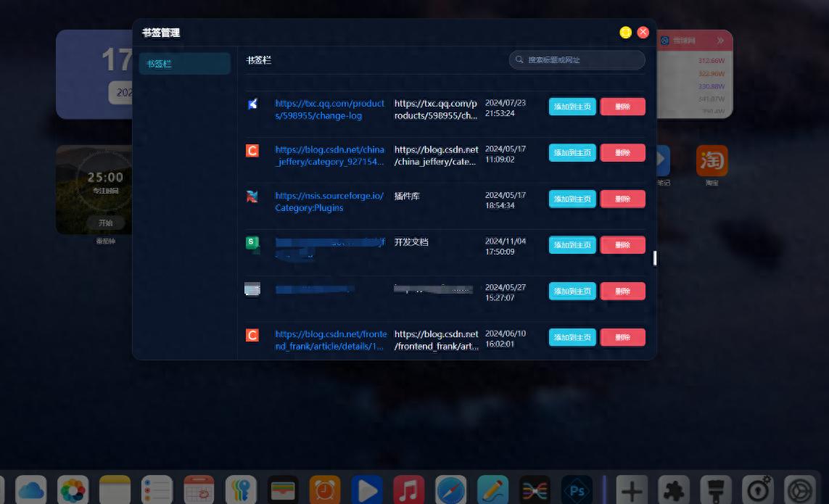Viewport: 829px width, 504px height.
Task: Open the pencil drawing app icon
Action: pyautogui.click(x=492, y=489)
